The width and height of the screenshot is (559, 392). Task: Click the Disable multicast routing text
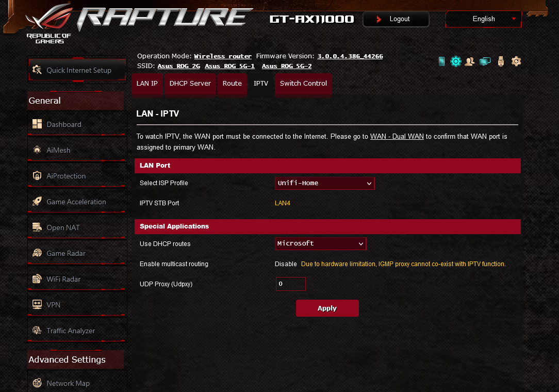[x=286, y=264]
